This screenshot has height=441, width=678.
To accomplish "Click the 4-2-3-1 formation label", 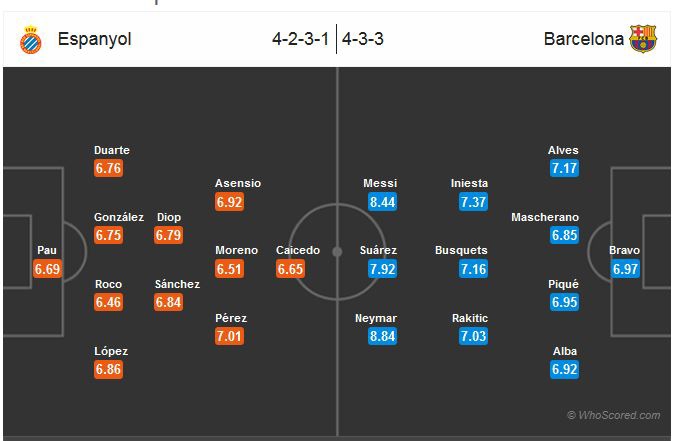I will click(x=301, y=40).
